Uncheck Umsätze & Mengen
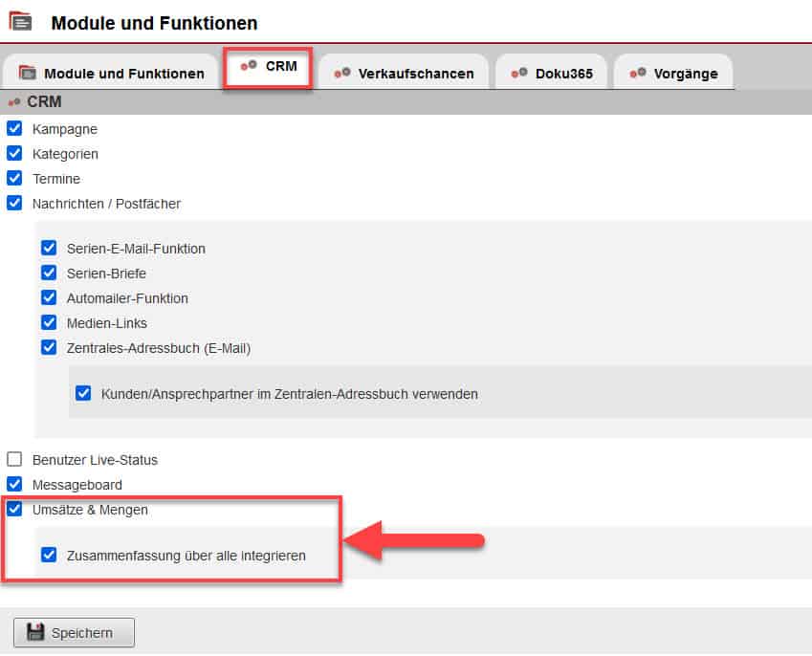The height and width of the screenshot is (656, 812). [14, 509]
